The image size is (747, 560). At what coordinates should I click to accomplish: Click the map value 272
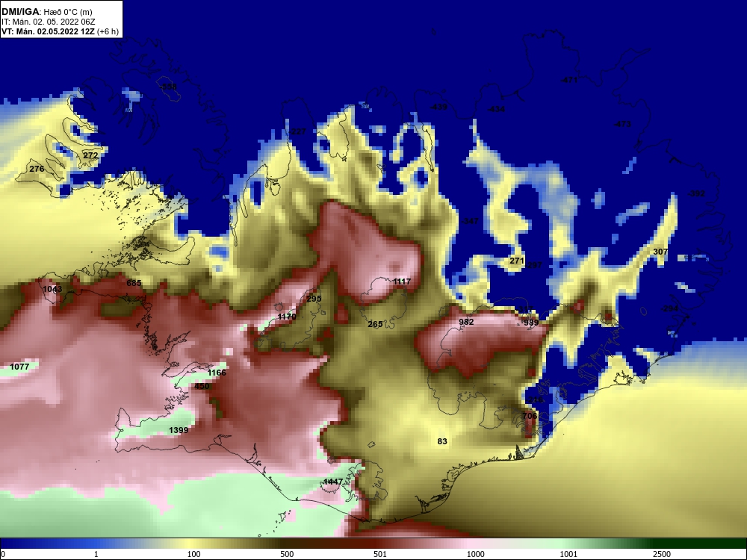tap(90, 155)
